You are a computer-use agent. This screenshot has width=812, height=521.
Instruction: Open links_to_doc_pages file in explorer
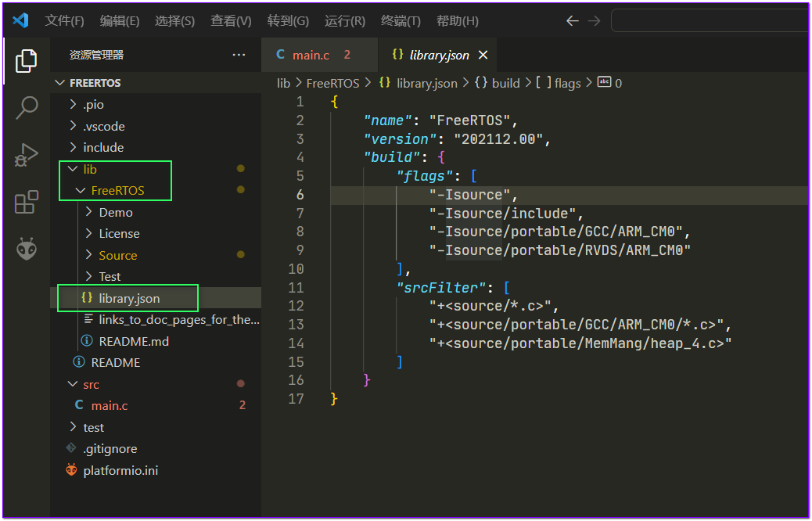pyautogui.click(x=156, y=319)
